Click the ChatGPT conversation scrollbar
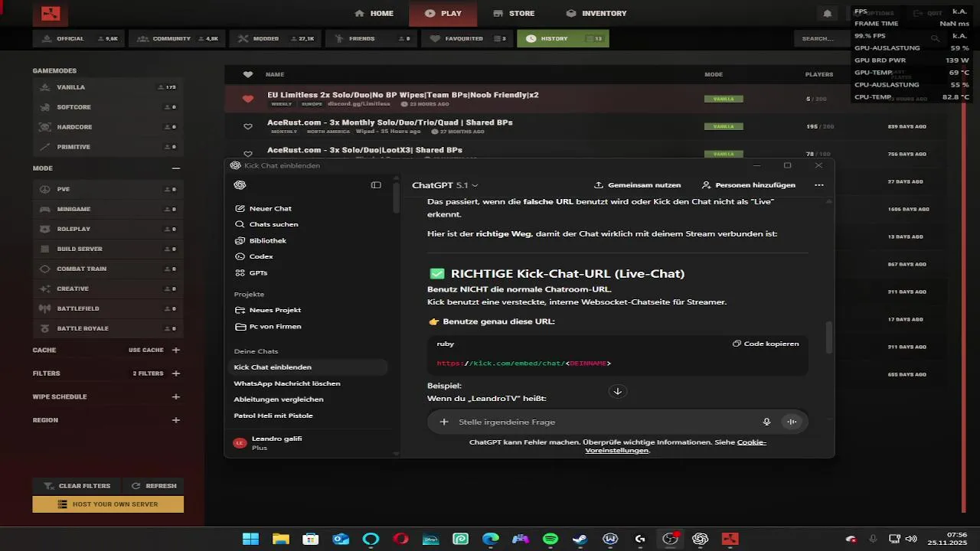Screen dimensions: 980x551 point(829,337)
